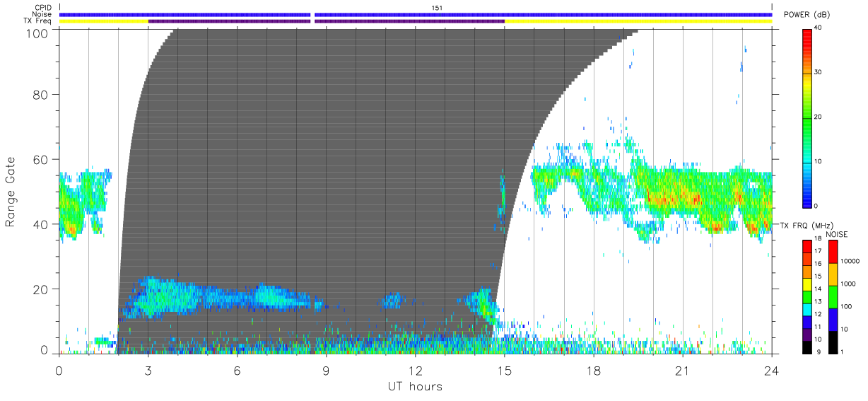This screenshot has width=868, height=401.
Task: Click the 60 tick on Range Gate axis
Action: point(42,159)
